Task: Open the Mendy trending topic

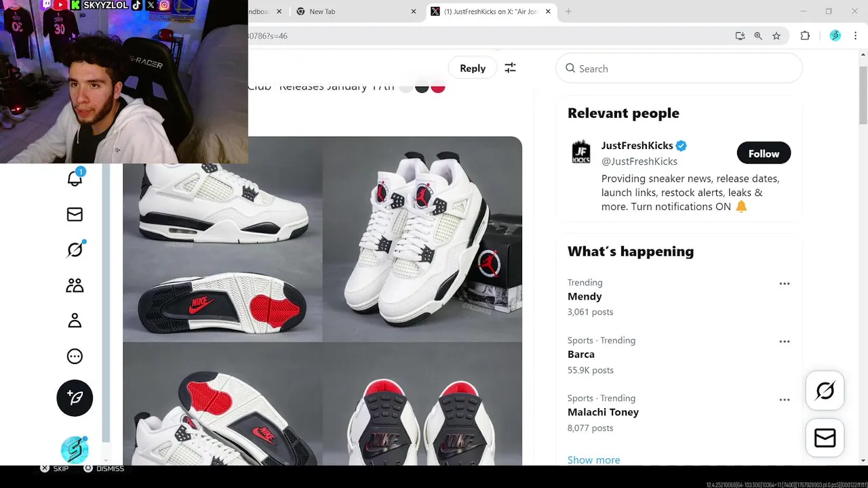Action: [x=585, y=296]
